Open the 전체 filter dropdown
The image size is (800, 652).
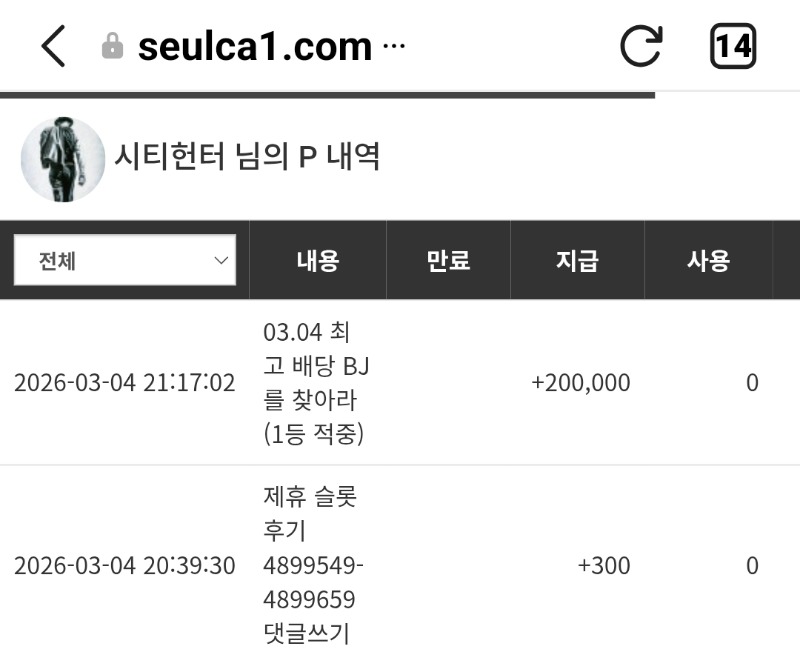(x=124, y=261)
